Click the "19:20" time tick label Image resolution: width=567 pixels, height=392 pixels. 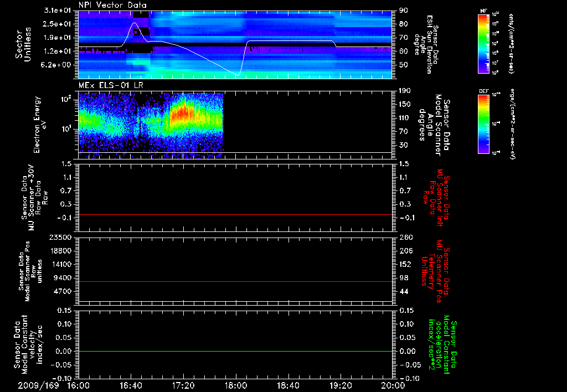[x=341, y=385]
